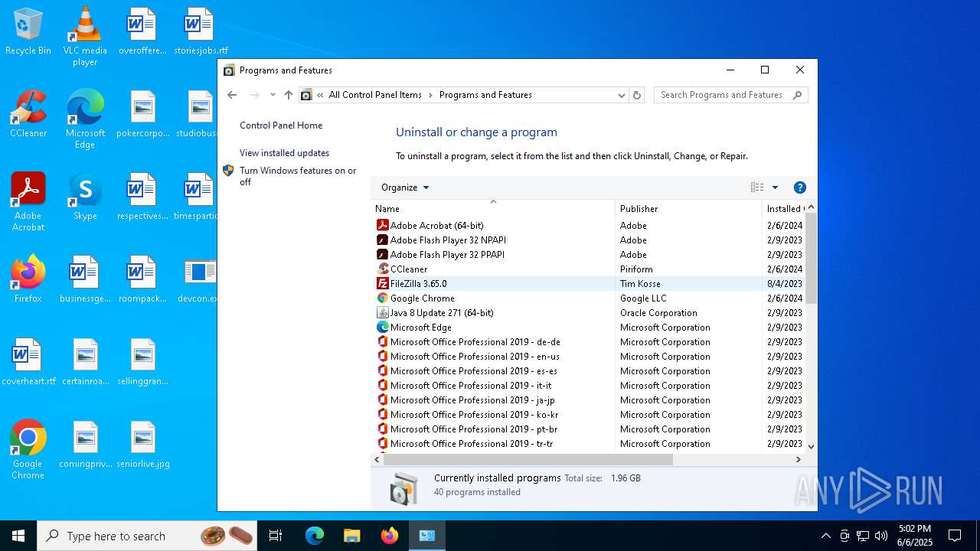Open Recycle Bin on the desktop
This screenshot has height=551, width=980.
pyautogui.click(x=28, y=32)
